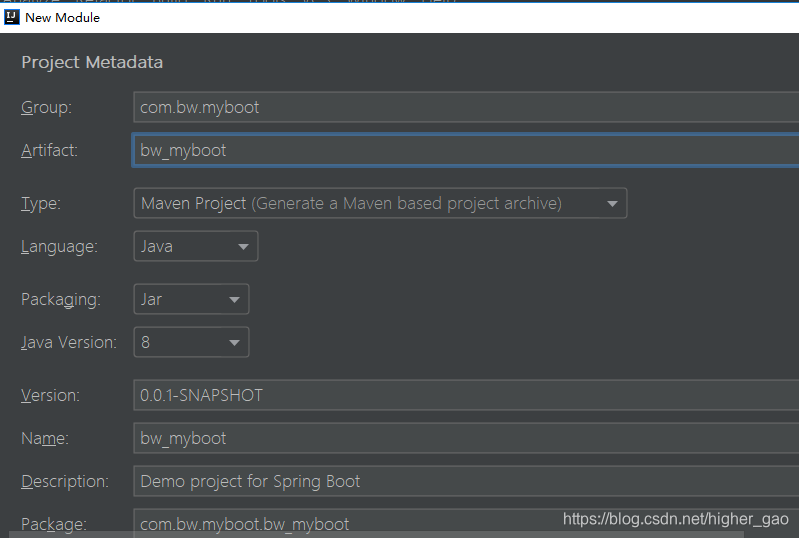Edit the Description field text

coord(466,481)
